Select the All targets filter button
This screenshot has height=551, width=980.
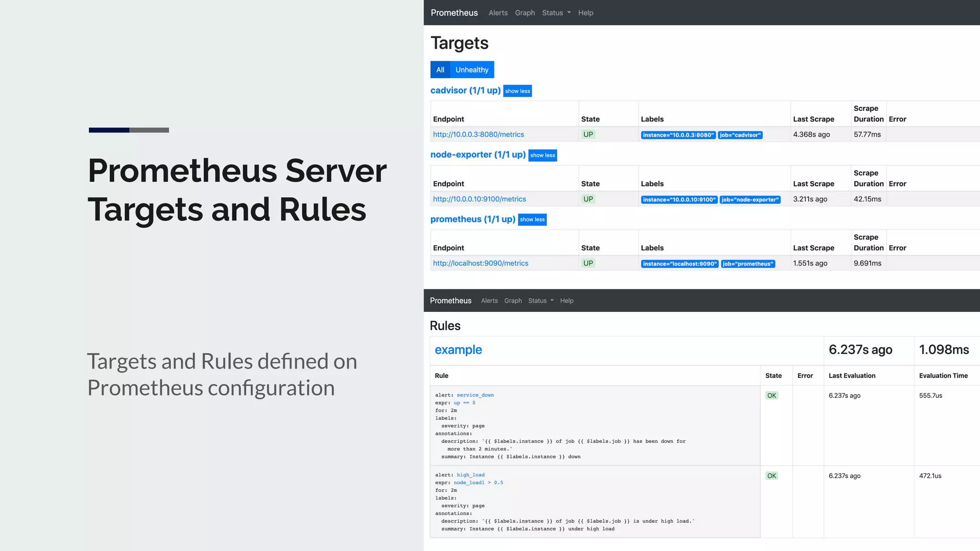click(440, 70)
